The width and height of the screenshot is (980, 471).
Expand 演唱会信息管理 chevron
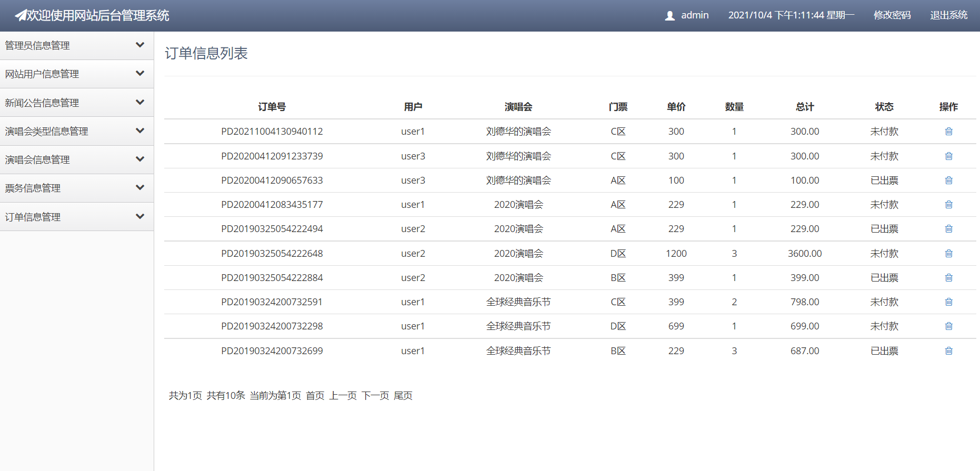140,159
